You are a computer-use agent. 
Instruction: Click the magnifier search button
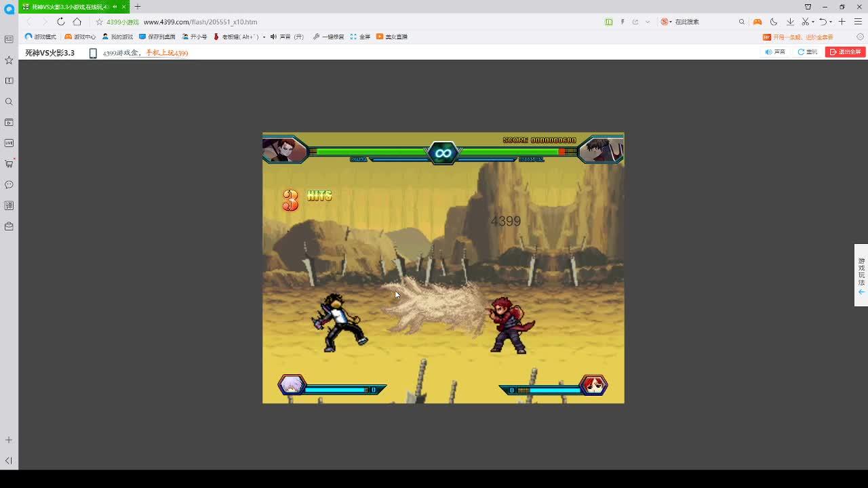tap(742, 22)
